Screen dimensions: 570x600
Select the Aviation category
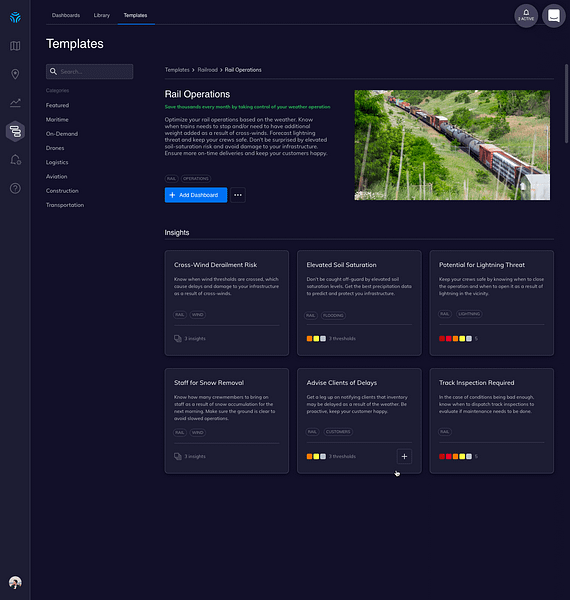pyautogui.click(x=57, y=176)
